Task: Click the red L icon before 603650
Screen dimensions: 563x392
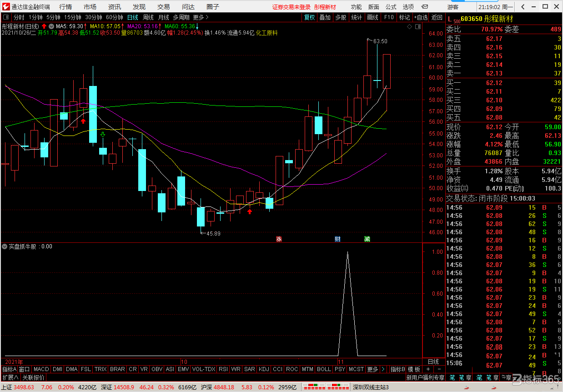Action: click(x=450, y=20)
